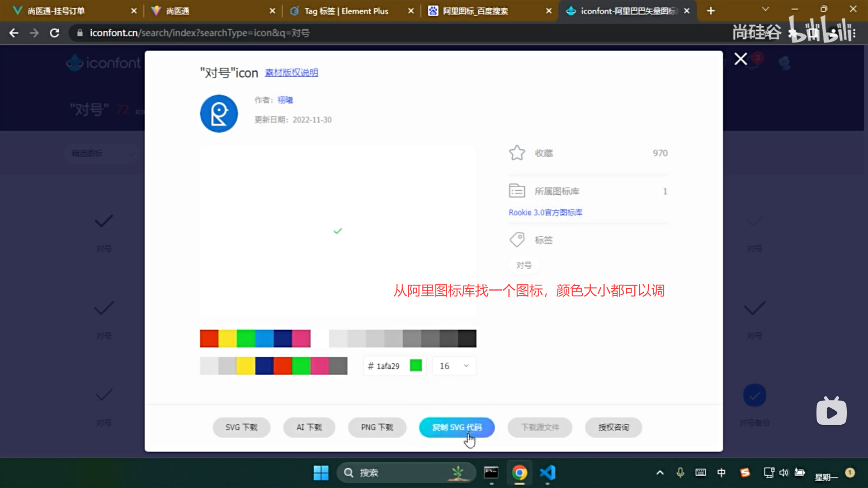Click the tag icon beside 标签
868x488 pixels.
517,239
